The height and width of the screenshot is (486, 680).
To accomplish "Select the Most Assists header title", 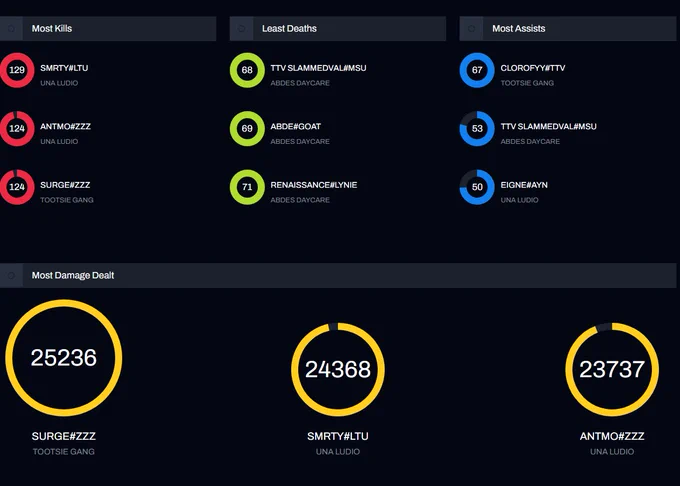I will 519,29.
